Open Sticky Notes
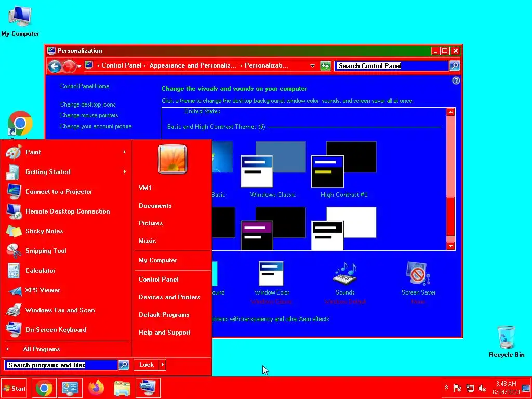 pyautogui.click(x=66, y=231)
